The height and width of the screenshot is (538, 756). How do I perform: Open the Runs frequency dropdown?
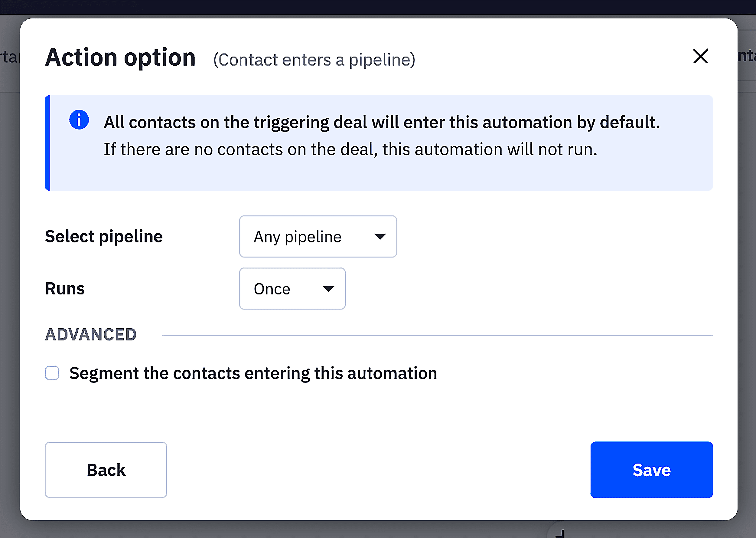(x=292, y=289)
